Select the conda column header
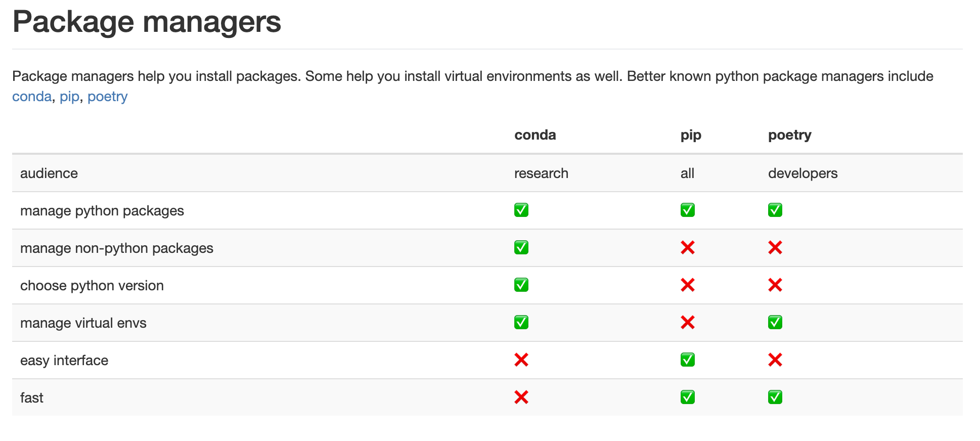Image resolution: width=980 pixels, height=441 pixels. 535,135
